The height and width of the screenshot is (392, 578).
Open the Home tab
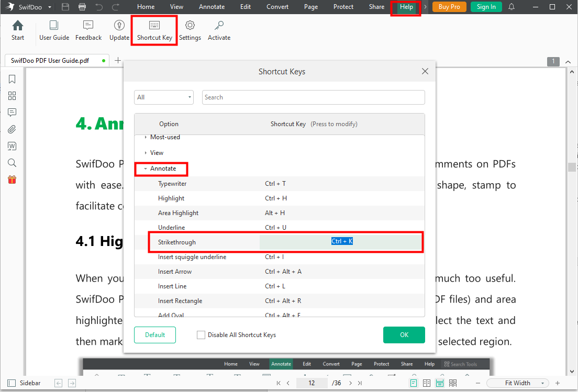coord(146,7)
